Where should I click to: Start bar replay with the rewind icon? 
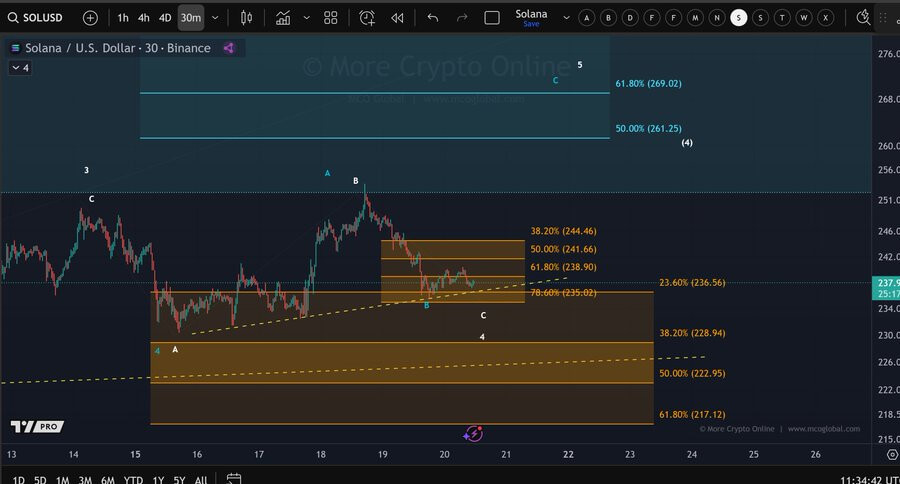[397, 18]
